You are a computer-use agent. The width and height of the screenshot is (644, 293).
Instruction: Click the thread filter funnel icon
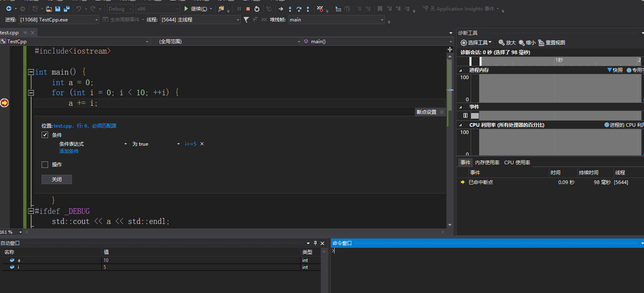pyautogui.click(x=246, y=19)
